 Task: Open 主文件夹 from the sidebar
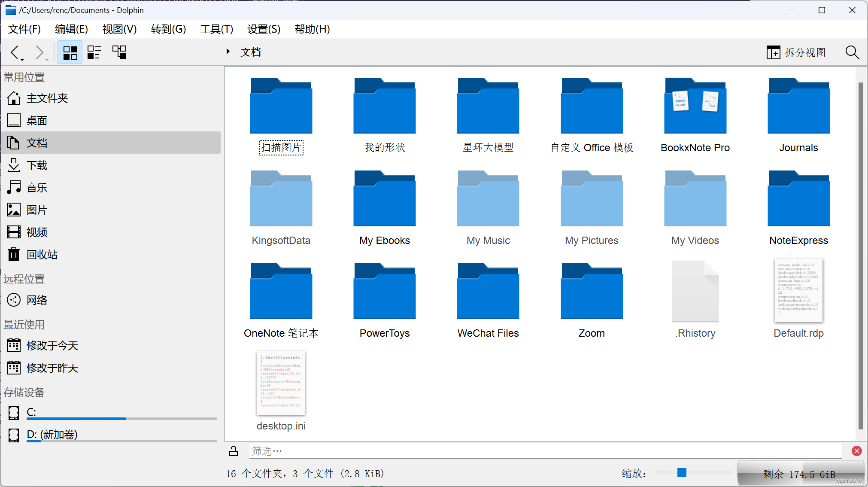click(x=47, y=98)
